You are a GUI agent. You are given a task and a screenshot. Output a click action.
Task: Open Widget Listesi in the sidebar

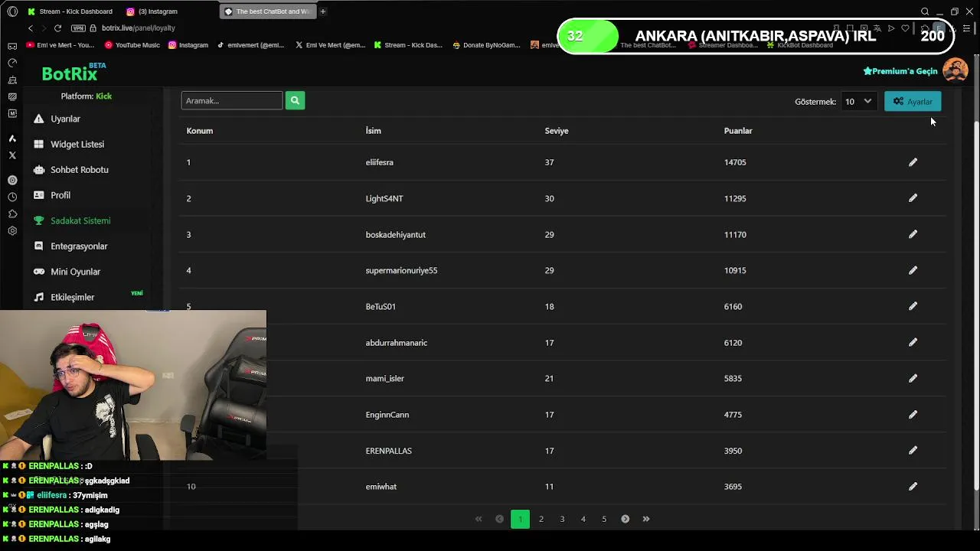77,144
